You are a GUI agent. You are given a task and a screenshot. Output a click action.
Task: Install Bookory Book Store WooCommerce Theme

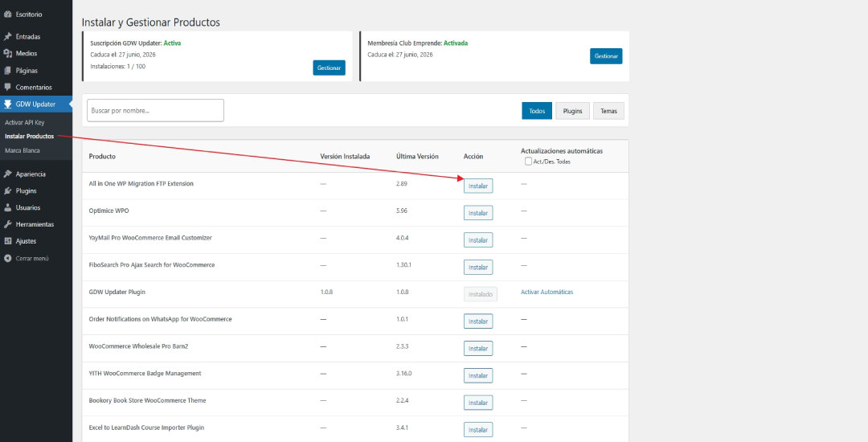478,403
